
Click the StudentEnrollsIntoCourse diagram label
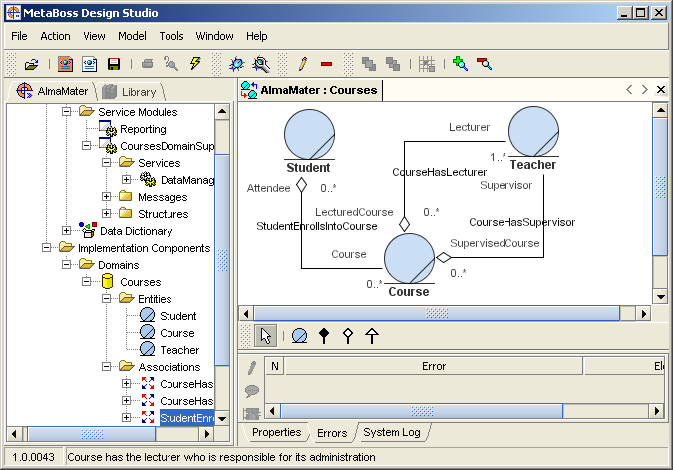[317, 226]
